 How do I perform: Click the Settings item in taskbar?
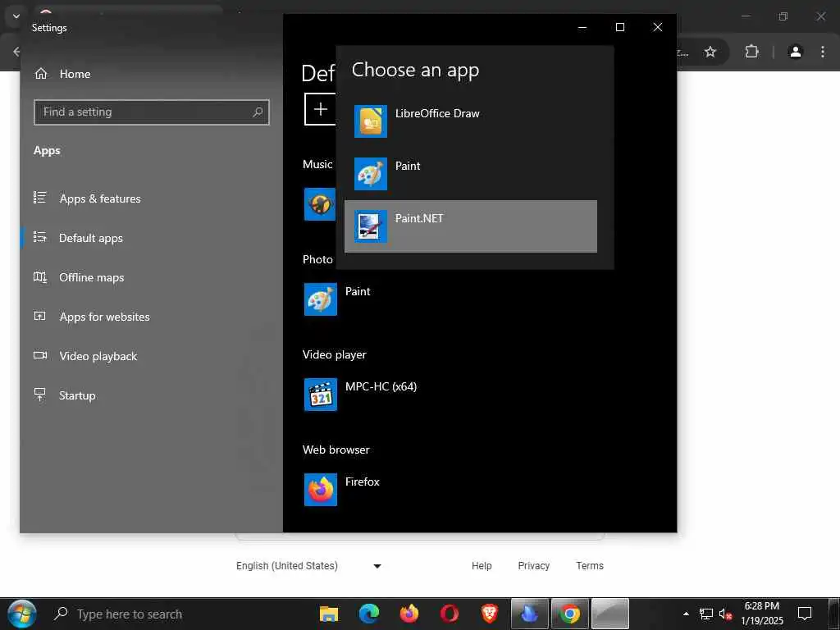[x=609, y=614]
